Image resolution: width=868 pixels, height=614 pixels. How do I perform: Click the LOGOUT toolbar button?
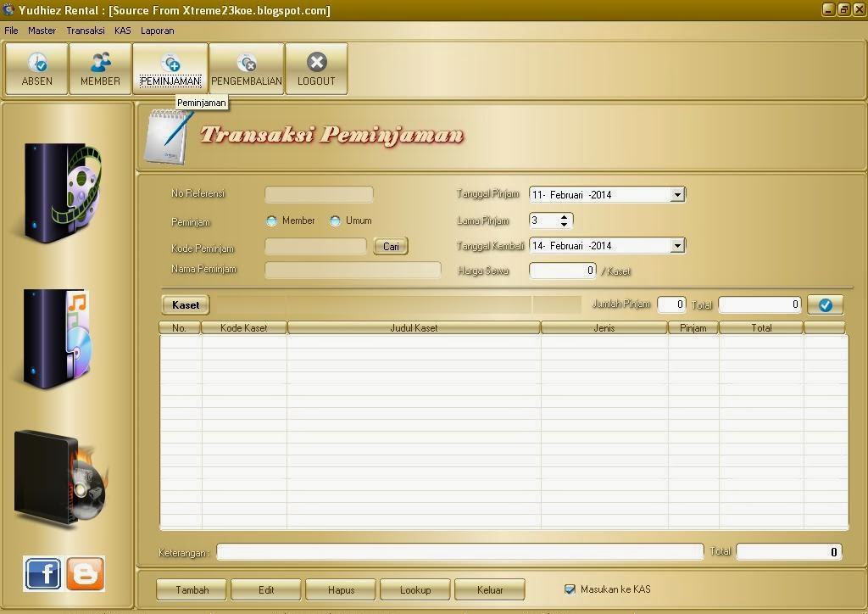[317, 70]
